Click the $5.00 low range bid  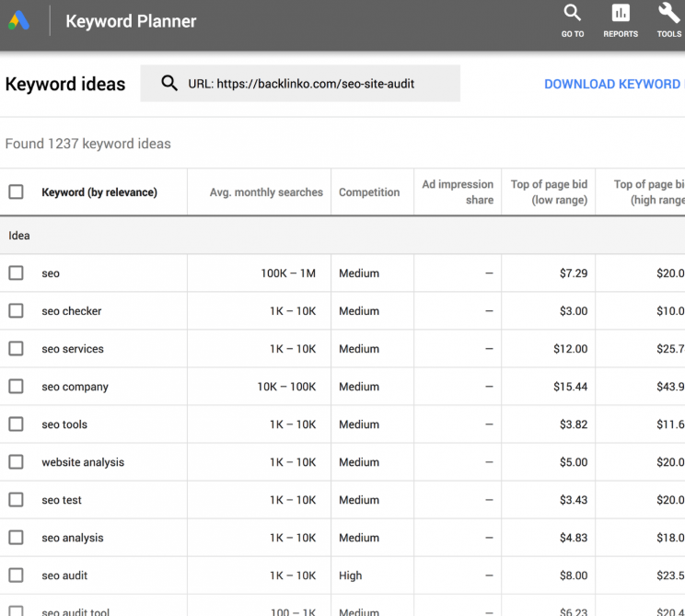574,462
